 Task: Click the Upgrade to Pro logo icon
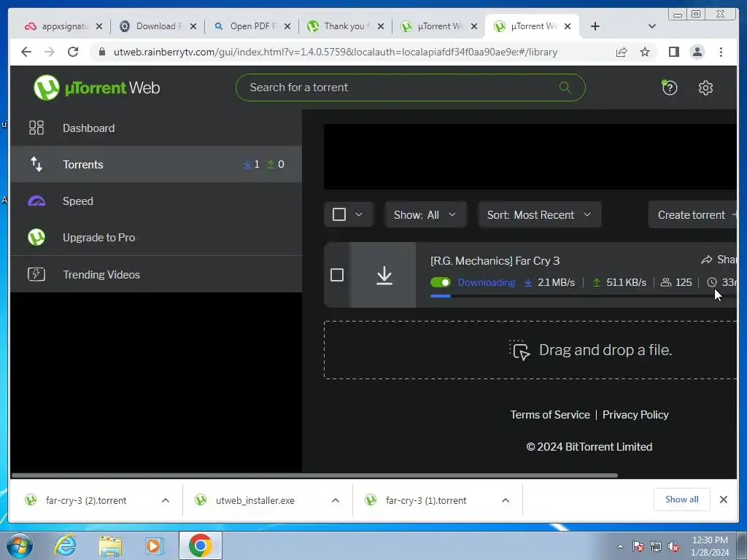pos(36,237)
